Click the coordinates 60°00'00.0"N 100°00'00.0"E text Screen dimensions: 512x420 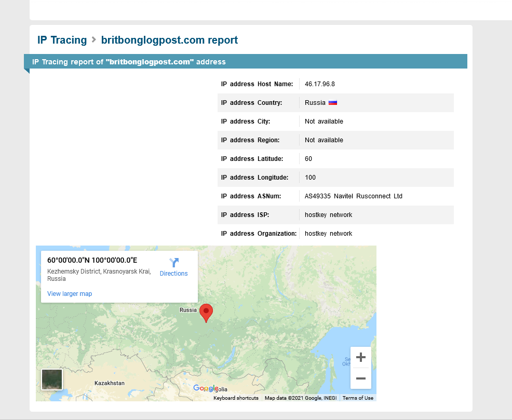coord(92,260)
